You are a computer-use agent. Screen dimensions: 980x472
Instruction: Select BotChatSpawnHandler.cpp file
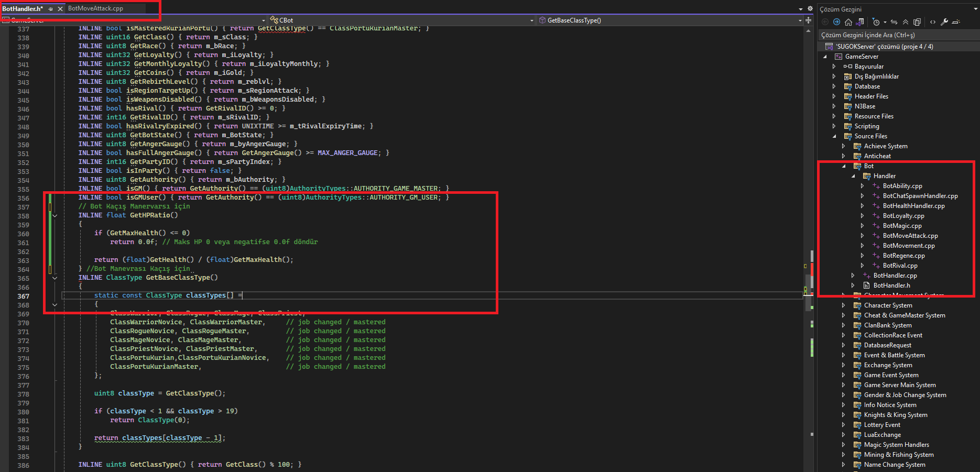(920, 196)
